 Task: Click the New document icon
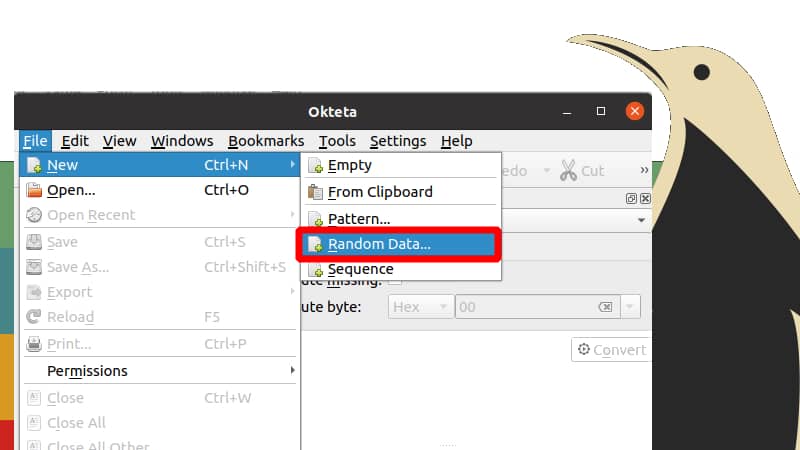[34, 165]
